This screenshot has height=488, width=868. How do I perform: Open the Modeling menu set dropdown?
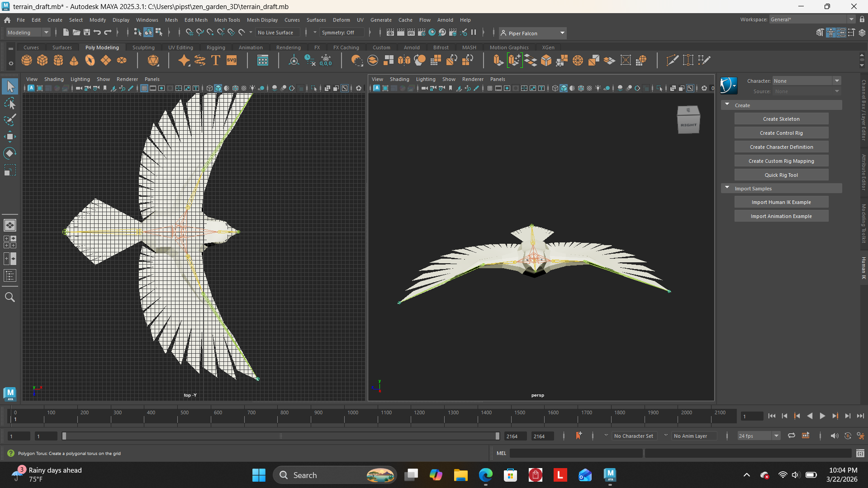28,33
